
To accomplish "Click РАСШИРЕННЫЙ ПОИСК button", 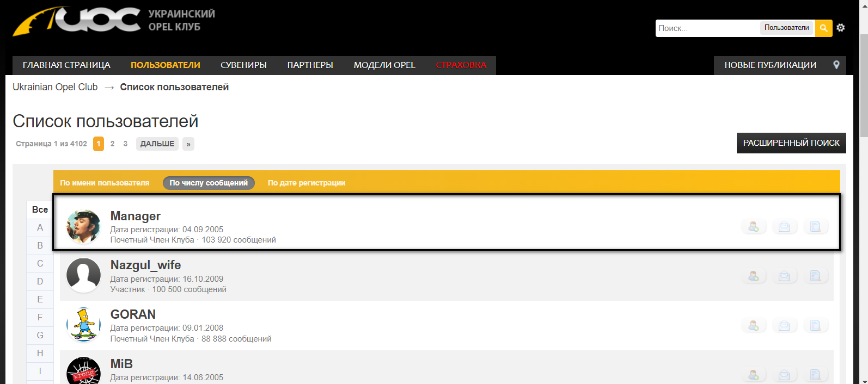I will 791,143.
